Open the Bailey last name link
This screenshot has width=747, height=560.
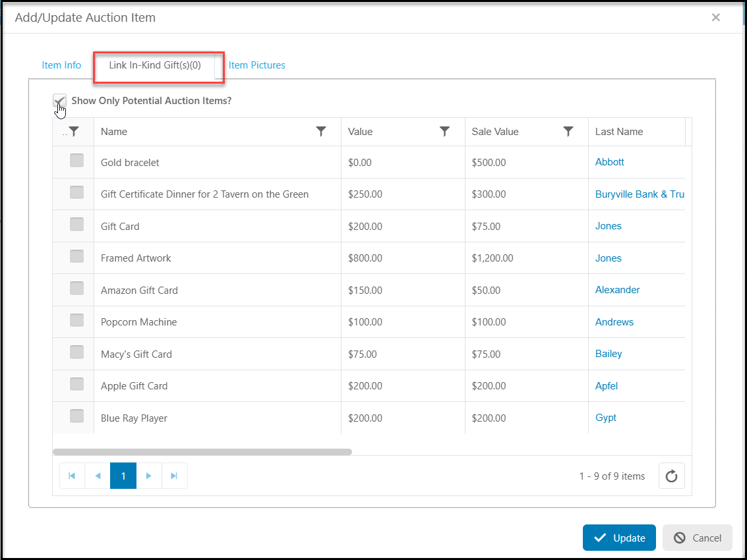[x=609, y=354]
